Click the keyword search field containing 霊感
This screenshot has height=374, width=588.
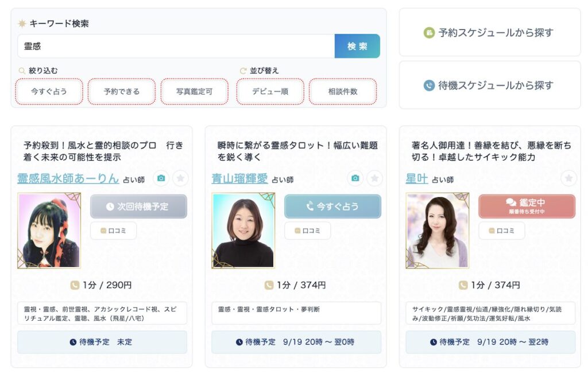coord(176,46)
